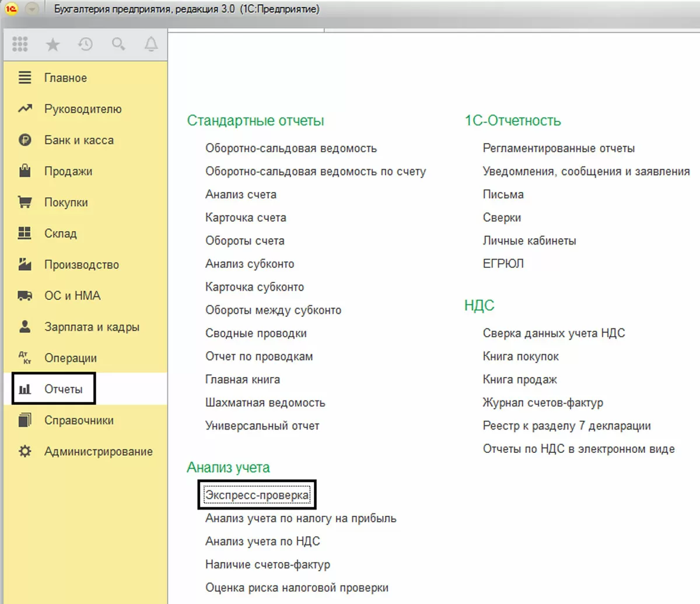
Task: Click the 1C logo icon in title bar
Action: pyautogui.click(x=11, y=9)
